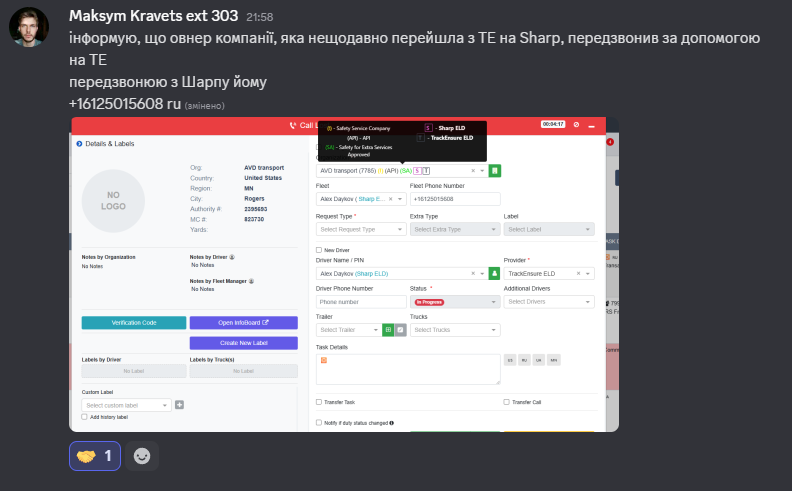Click the phone number +16125015608 in message
The image size is (792, 491).
(x=116, y=104)
